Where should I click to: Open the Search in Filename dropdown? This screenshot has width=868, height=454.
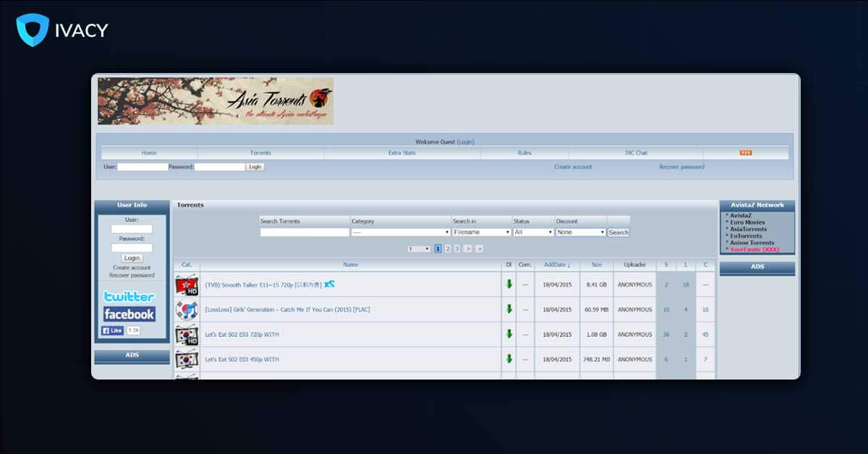(482, 232)
